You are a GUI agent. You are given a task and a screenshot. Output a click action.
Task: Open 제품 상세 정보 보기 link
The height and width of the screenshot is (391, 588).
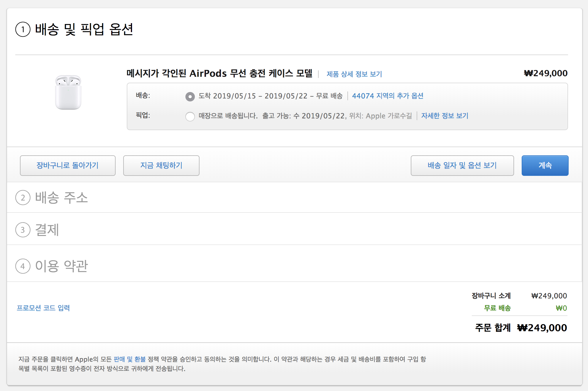[354, 74]
